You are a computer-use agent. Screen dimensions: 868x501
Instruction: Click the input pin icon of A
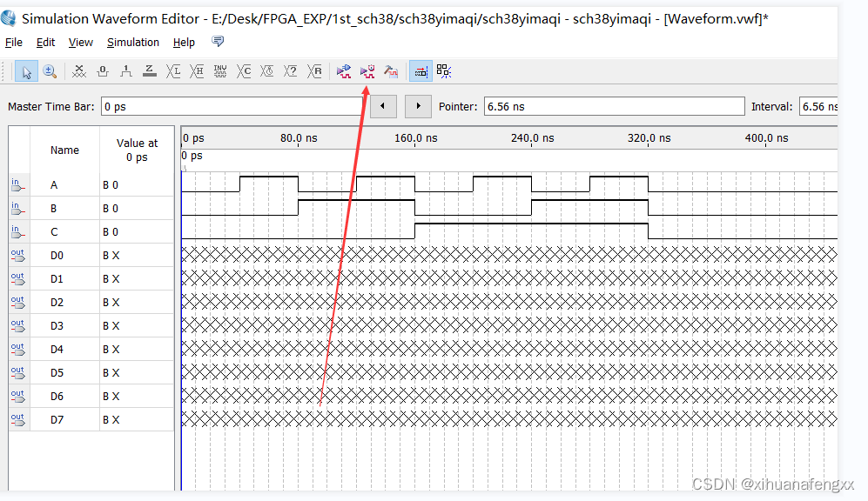(x=17, y=184)
